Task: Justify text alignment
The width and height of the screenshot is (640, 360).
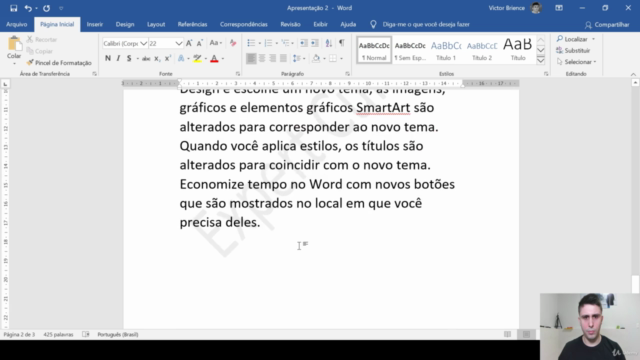Action: pyautogui.click(x=283, y=58)
